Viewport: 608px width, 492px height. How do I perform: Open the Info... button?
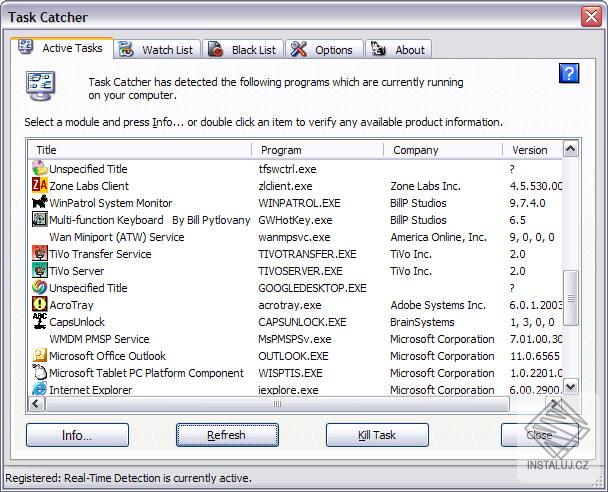pos(77,435)
